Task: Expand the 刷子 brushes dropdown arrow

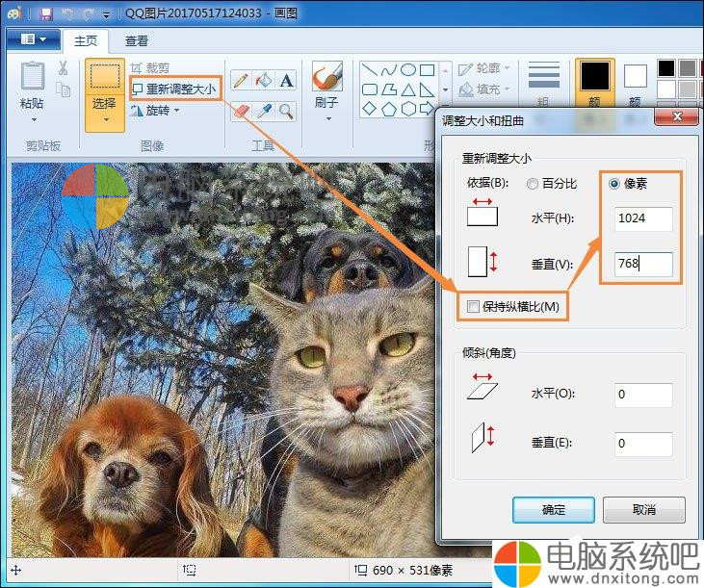Action: [328, 119]
